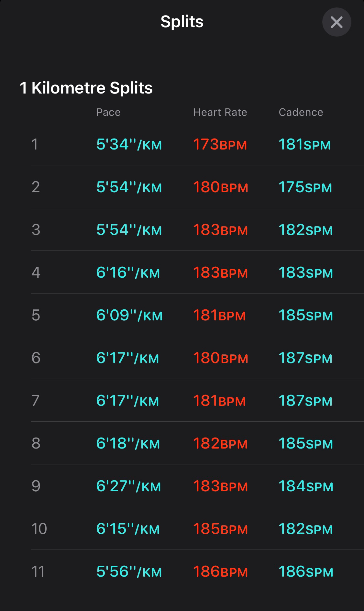Screen dimensions: 364x611
Task: Tap 173BPM heart rate in split 1
Action: click(x=220, y=144)
